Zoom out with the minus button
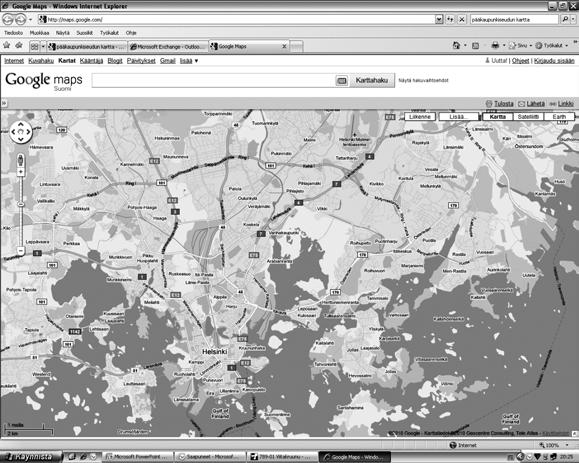Image resolution: width=579 pixels, height=463 pixels. pos(21,251)
